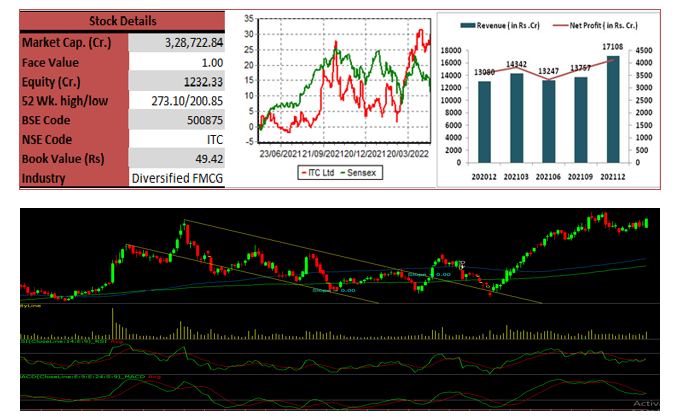Click the Net Profit (in Rs. Cr.) legend
Screen dimensions: 677x420
(595, 25)
